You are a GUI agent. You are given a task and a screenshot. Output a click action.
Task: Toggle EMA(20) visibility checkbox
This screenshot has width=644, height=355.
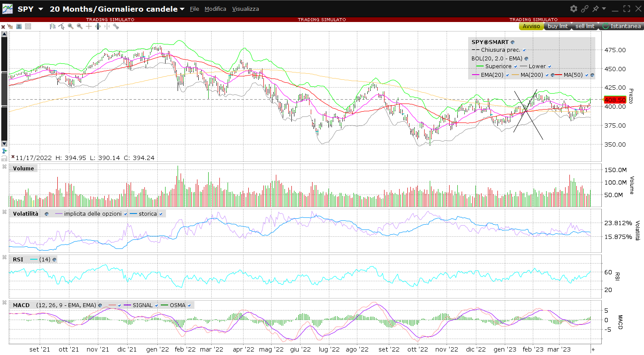[x=507, y=75]
